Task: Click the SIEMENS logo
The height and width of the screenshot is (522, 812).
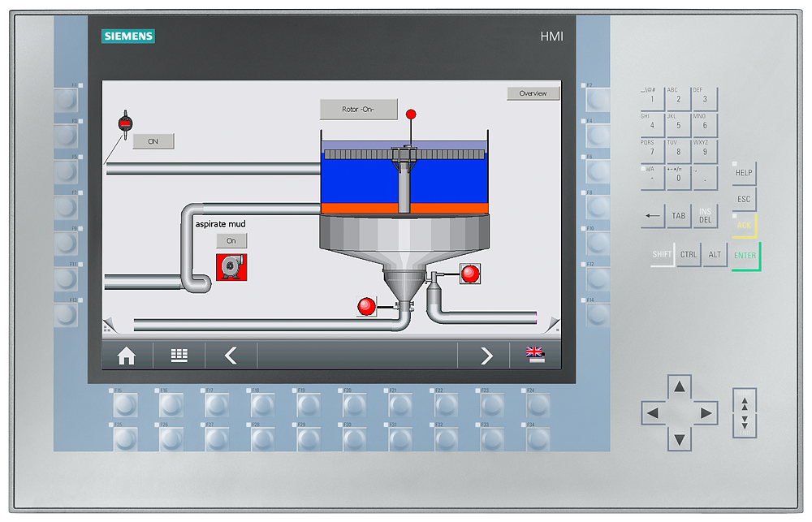Action: click(x=127, y=36)
